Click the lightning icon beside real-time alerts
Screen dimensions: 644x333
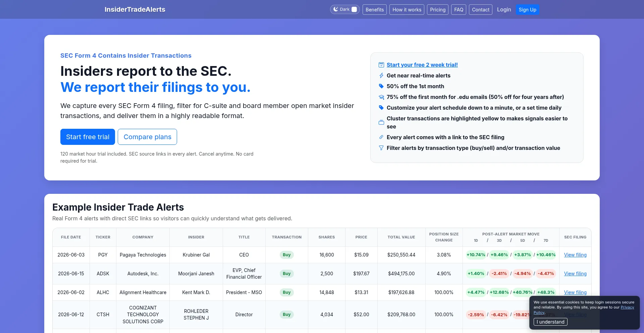pyautogui.click(x=381, y=75)
